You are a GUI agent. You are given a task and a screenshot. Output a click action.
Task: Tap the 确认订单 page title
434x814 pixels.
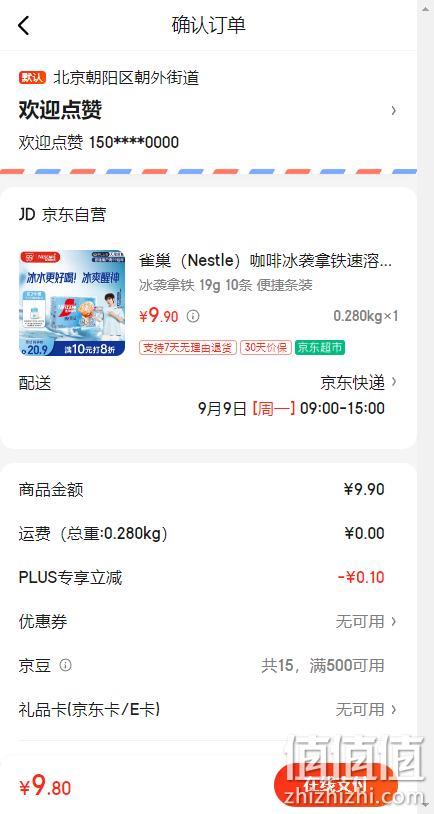[208, 25]
